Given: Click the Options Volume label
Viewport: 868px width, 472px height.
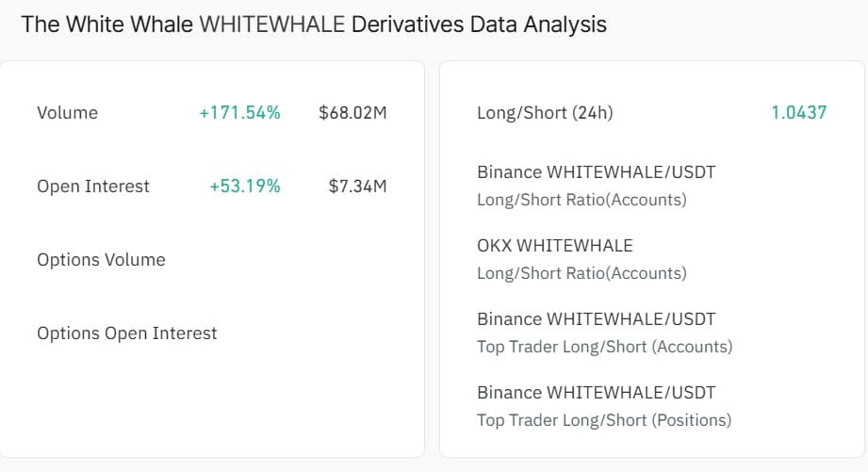Looking at the screenshot, I should [101, 260].
